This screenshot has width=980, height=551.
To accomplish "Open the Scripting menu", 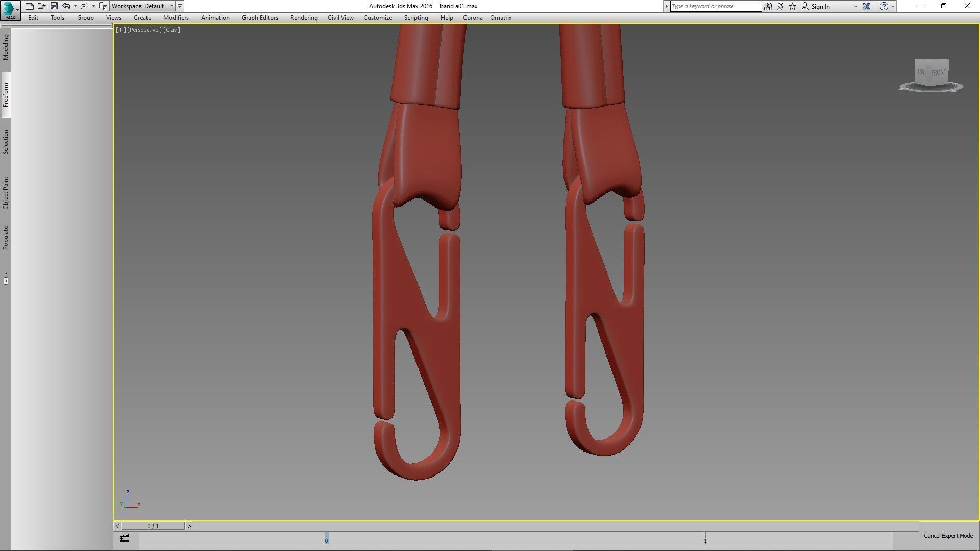I will (x=416, y=17).
